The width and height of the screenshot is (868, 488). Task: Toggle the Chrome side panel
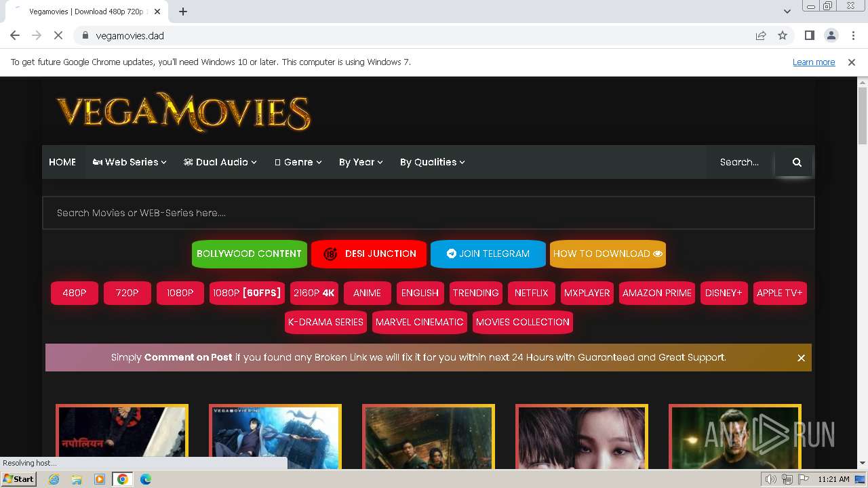click(810, 35)
